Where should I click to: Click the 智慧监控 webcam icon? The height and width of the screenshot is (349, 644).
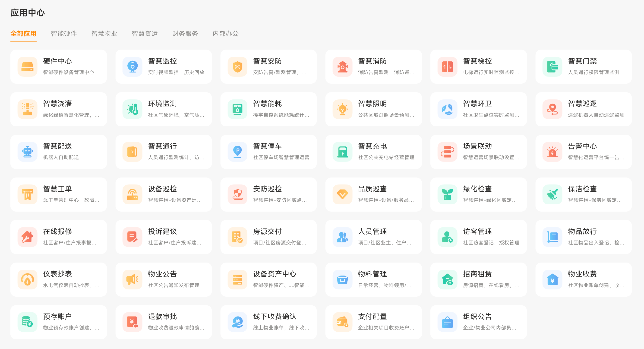pyautogui.click(x=133, y=67)
